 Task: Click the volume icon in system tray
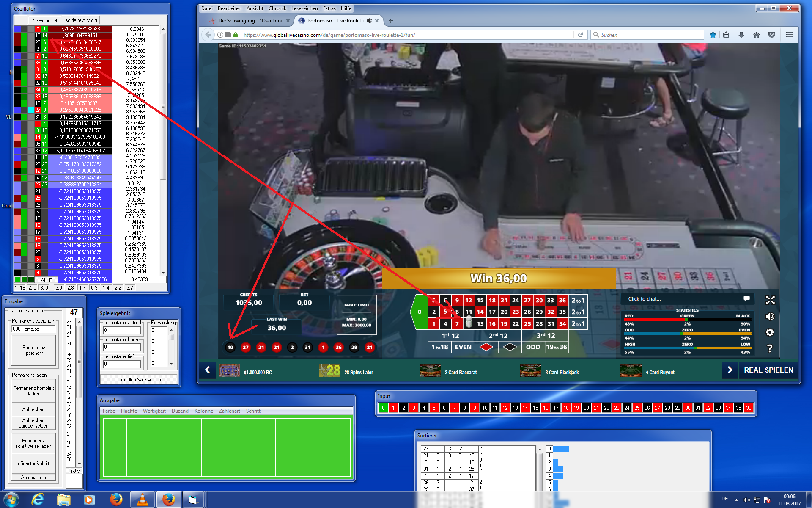pos(747,500)
